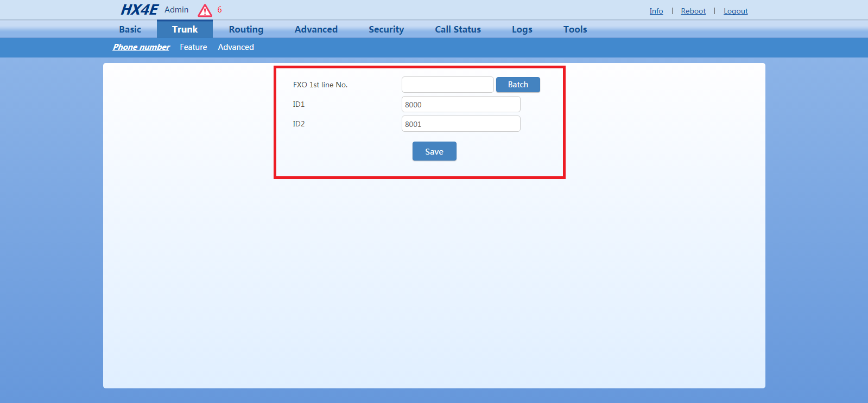
Task: Open the Advanced main navigation tab
Action: [x=316, y=29]
